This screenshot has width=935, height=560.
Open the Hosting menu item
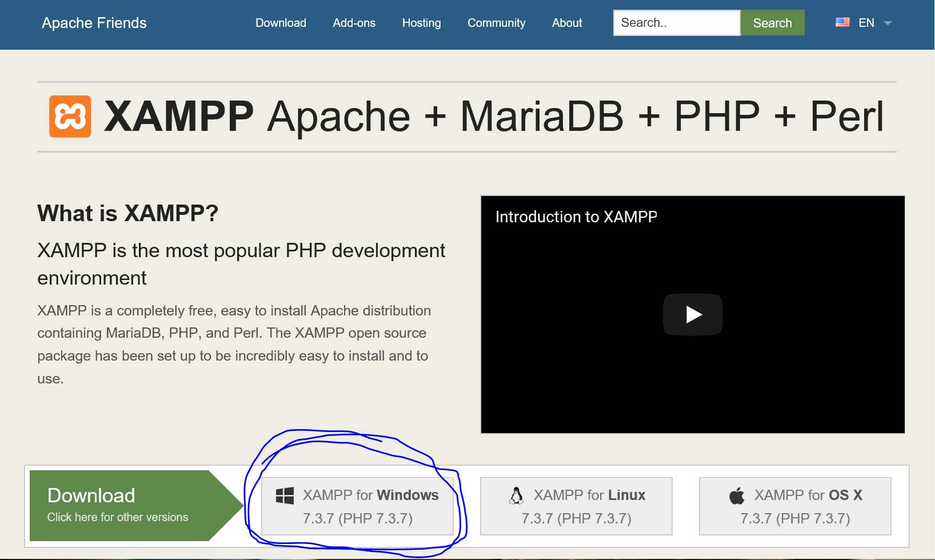pos(421,23)
